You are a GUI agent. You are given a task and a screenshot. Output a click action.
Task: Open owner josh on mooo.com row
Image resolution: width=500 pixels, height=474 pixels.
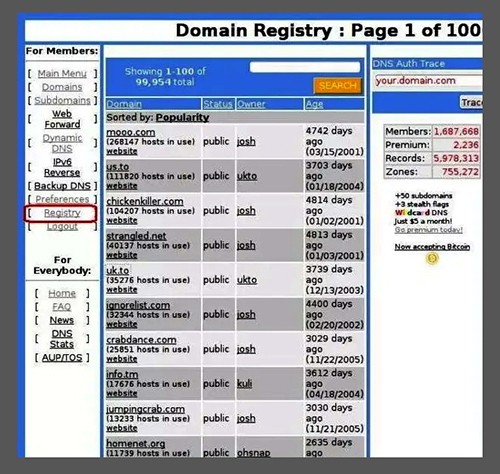(246, 142)
